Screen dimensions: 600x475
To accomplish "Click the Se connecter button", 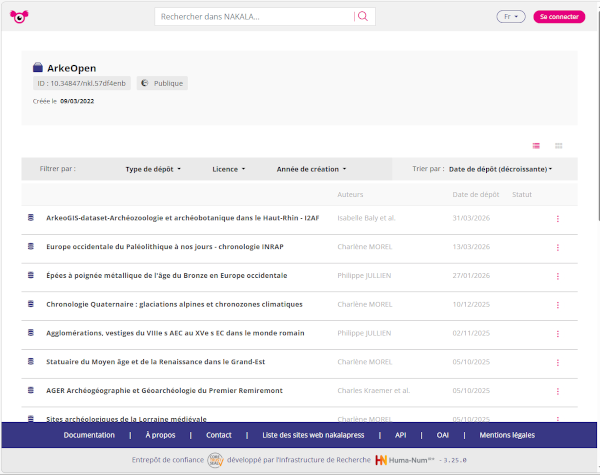I will pos(559,16).
